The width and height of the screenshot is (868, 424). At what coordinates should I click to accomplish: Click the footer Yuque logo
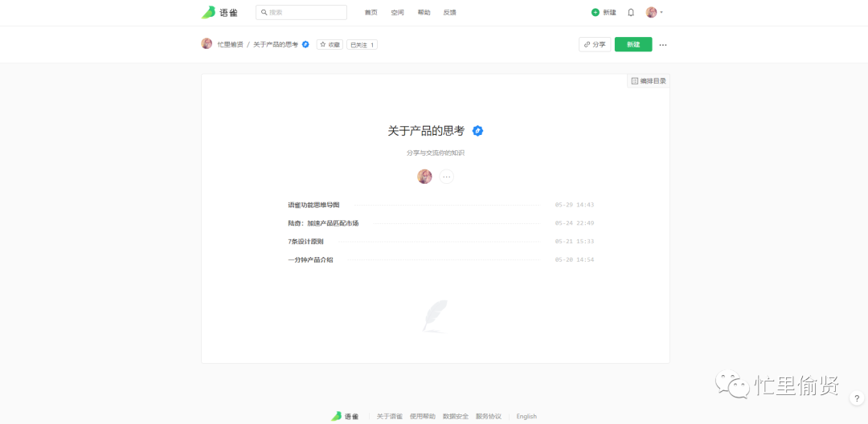click(345, 416)
